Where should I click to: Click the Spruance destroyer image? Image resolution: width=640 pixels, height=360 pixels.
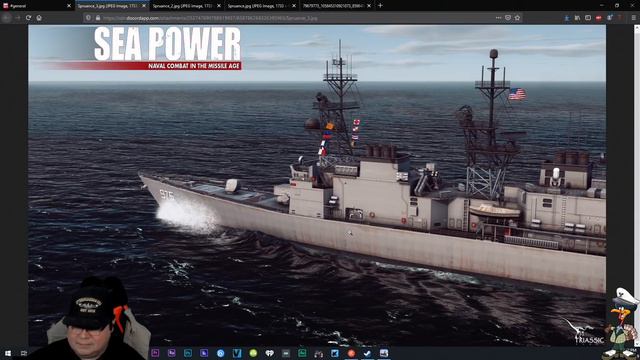pyautogui.click(x=317, y=186)
